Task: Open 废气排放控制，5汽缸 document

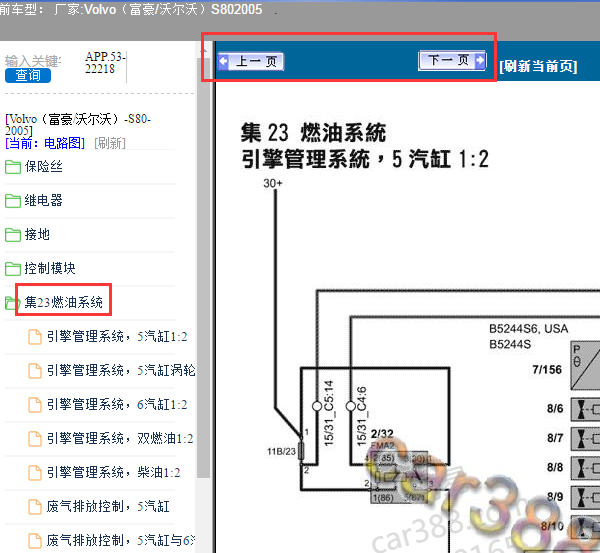Action: point(108,507)
